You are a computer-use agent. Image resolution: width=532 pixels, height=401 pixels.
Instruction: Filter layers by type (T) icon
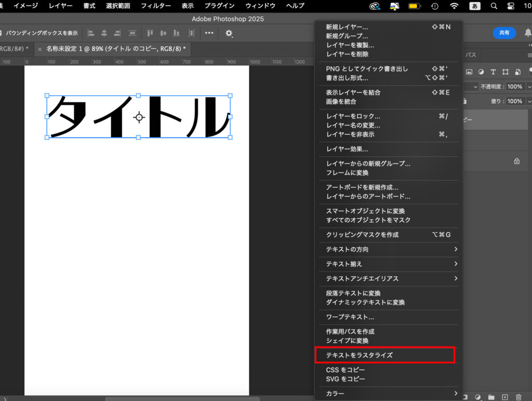point(493,72)
